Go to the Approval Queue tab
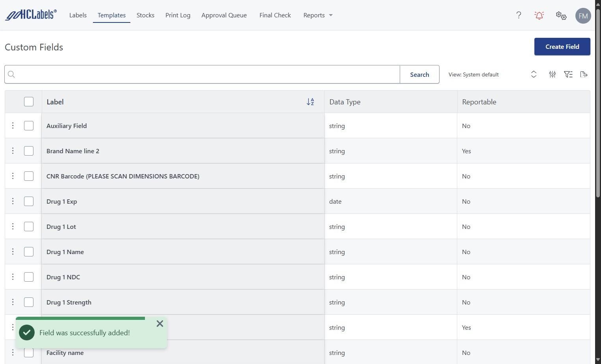 pyautogui.click(x=224, y=15)
